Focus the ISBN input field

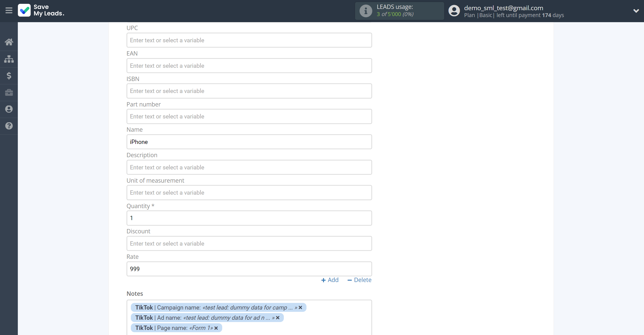[x=249, y=91]
